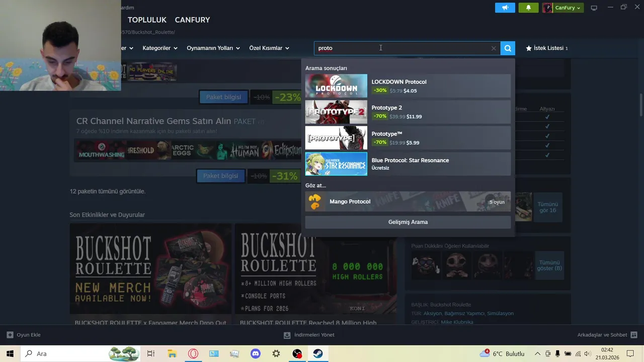Open the Mango Protocol developer result
This screenshot has width=644, height=362.
click(x=408, y=202)
